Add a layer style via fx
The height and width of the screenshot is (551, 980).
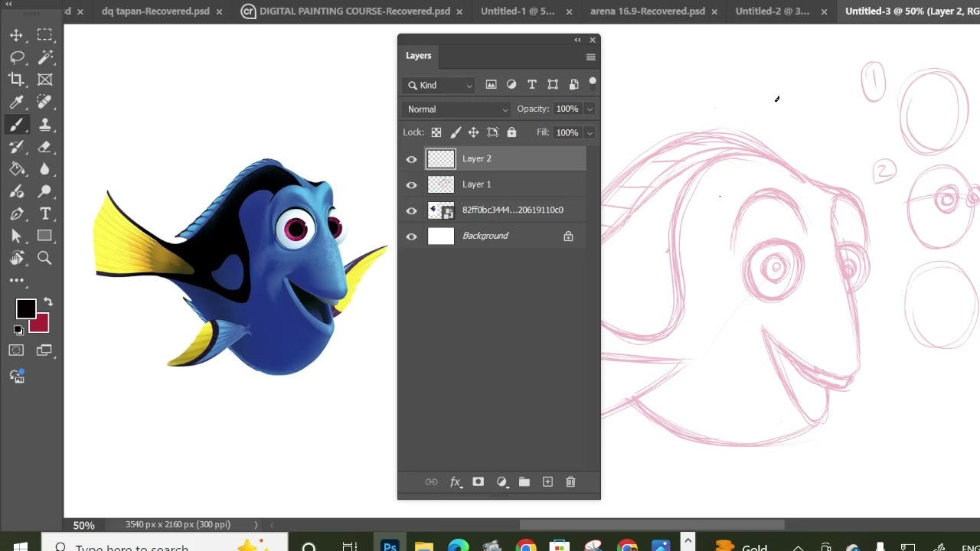click(x=456, y=482)
